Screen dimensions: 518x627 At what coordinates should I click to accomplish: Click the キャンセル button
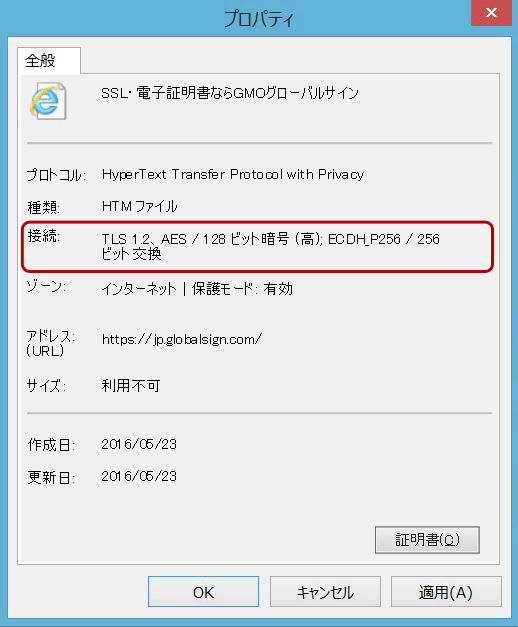coord(325,592)
